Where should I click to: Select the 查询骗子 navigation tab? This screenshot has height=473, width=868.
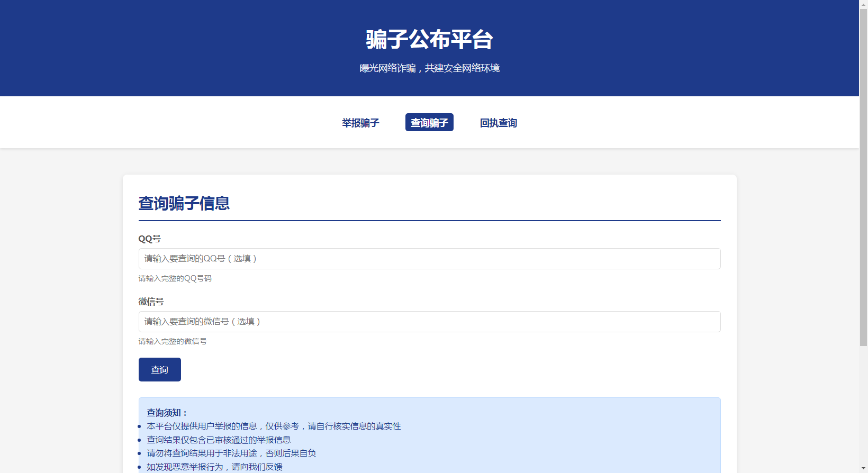(x=429, y=123)
